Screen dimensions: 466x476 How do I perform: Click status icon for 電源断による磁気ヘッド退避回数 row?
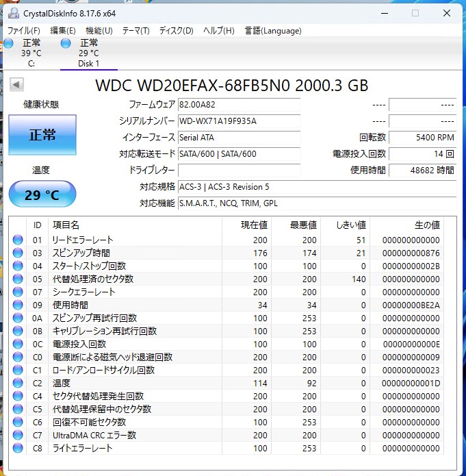(x=18, y=357)
